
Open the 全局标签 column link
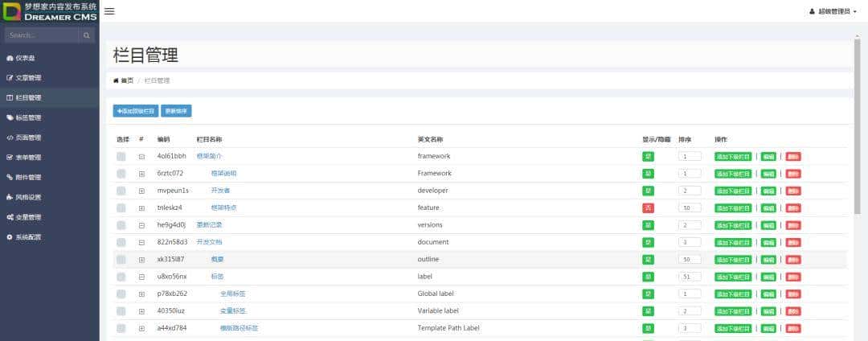232,294
